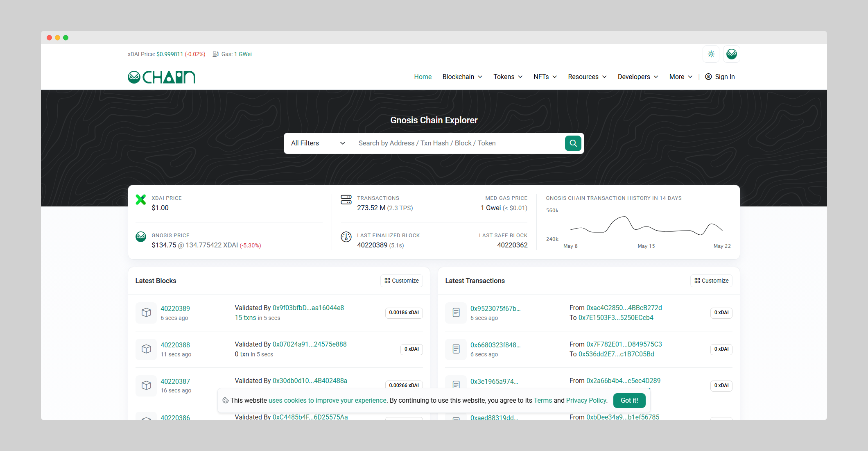
Task: Click the gas pump icon beside Gas
Action: pyautogui.click(x=215, y=54)
